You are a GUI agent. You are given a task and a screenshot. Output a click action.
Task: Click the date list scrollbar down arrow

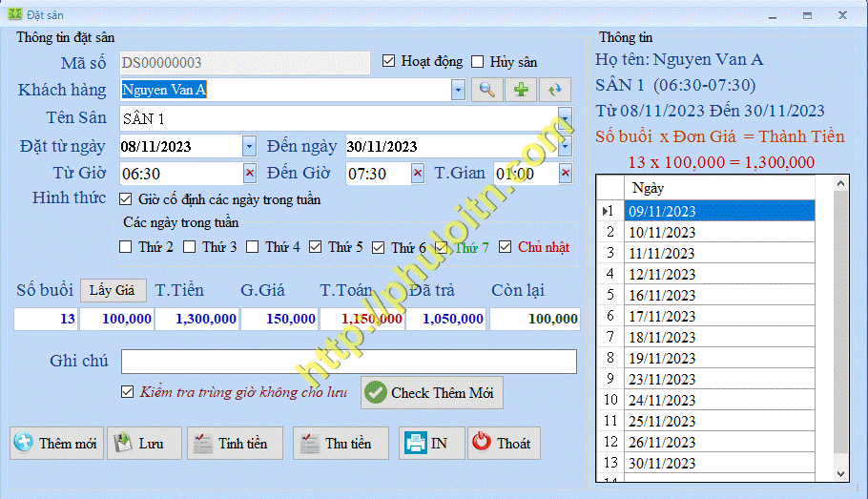click(840, 473)
